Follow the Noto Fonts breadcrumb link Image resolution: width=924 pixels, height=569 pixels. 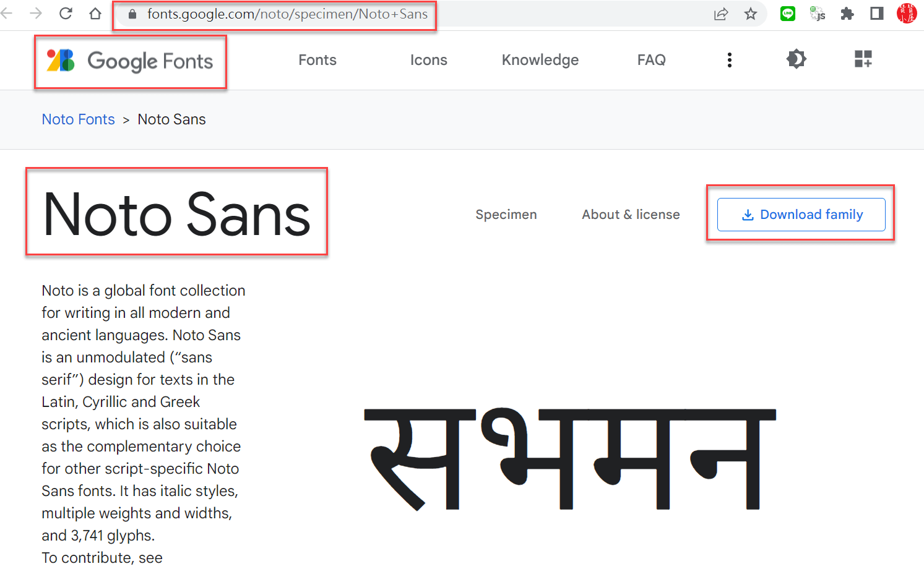coord(79,119)
